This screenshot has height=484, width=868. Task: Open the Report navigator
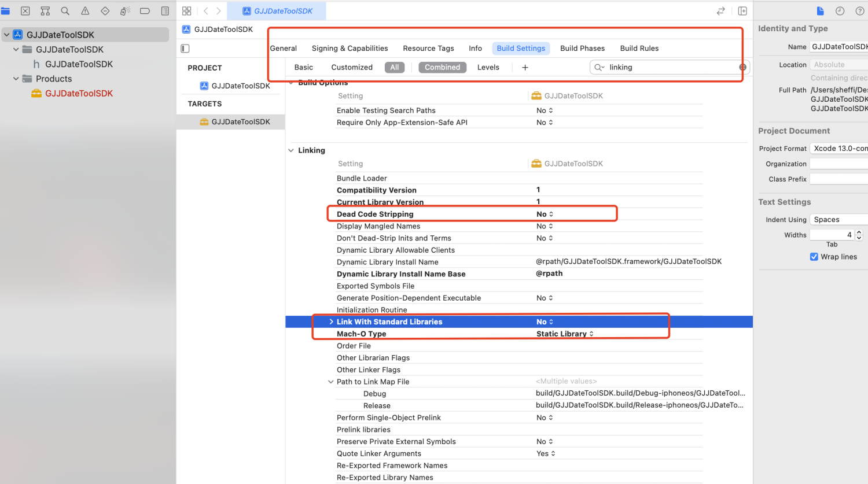pyautogui.click(x=165, y=11)
